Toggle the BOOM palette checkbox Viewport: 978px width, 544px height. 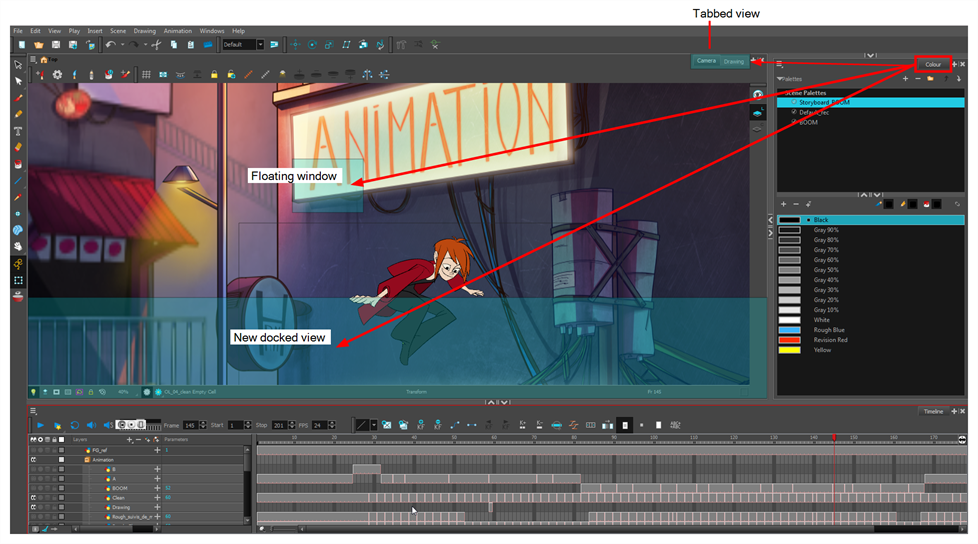click(x=794, y=122)
